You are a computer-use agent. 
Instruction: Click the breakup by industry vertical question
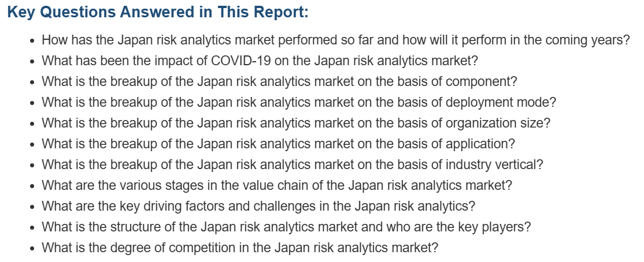tap(292, 165)
